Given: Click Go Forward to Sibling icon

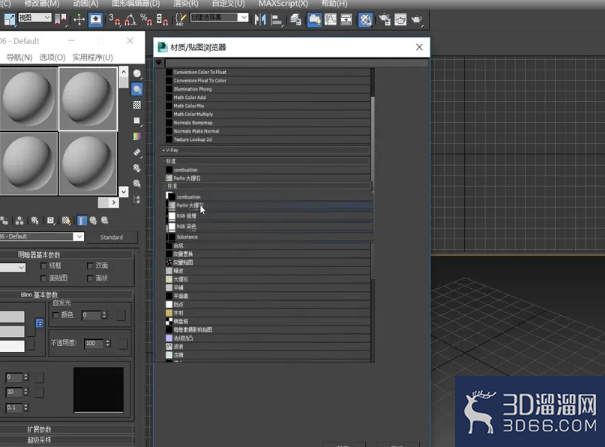Looking at the screenshot, I should [x=105, y=221].
